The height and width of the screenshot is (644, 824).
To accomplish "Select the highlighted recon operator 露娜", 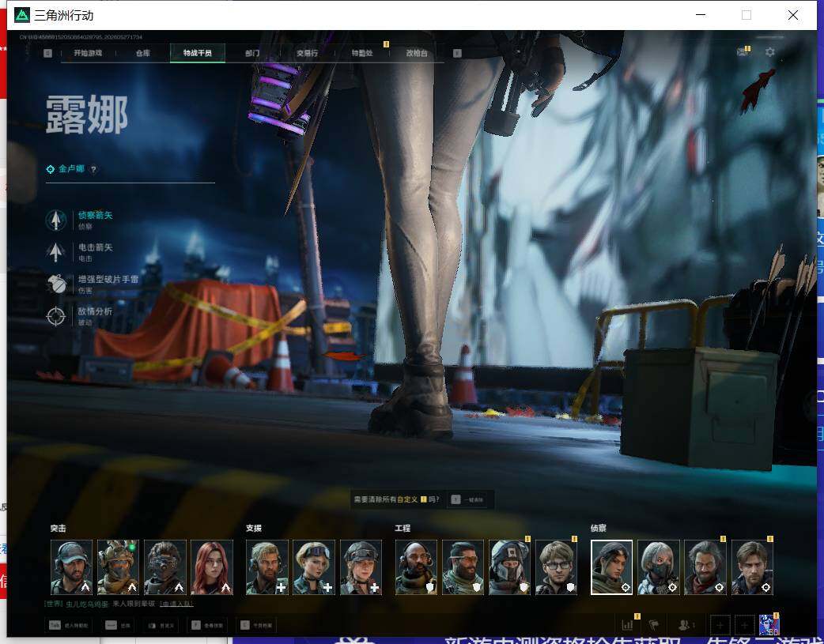I will click(612, 567).
